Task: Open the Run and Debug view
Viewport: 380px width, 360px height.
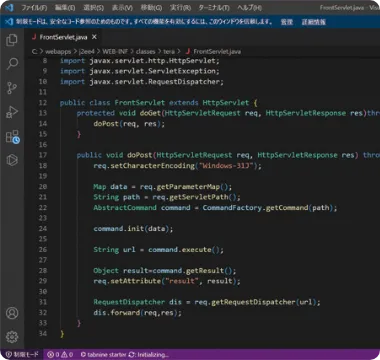Action: pos(12,112)
